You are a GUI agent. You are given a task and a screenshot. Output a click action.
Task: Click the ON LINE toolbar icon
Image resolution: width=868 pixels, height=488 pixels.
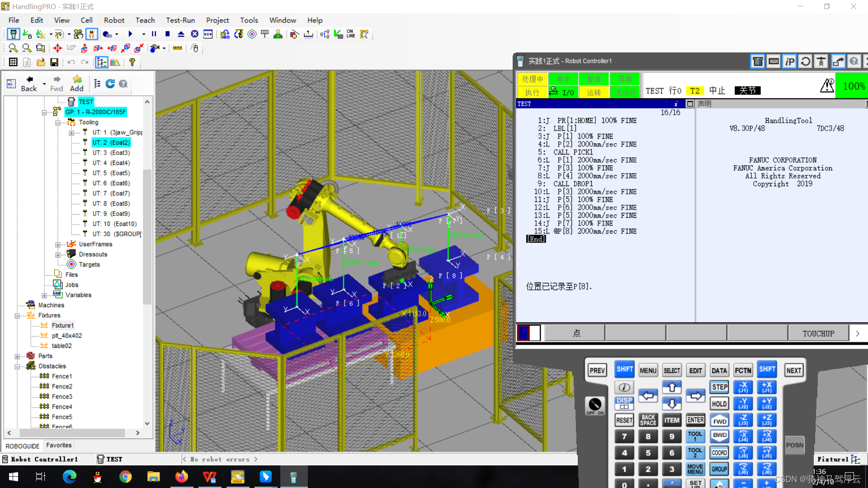(x=351, y=34)
